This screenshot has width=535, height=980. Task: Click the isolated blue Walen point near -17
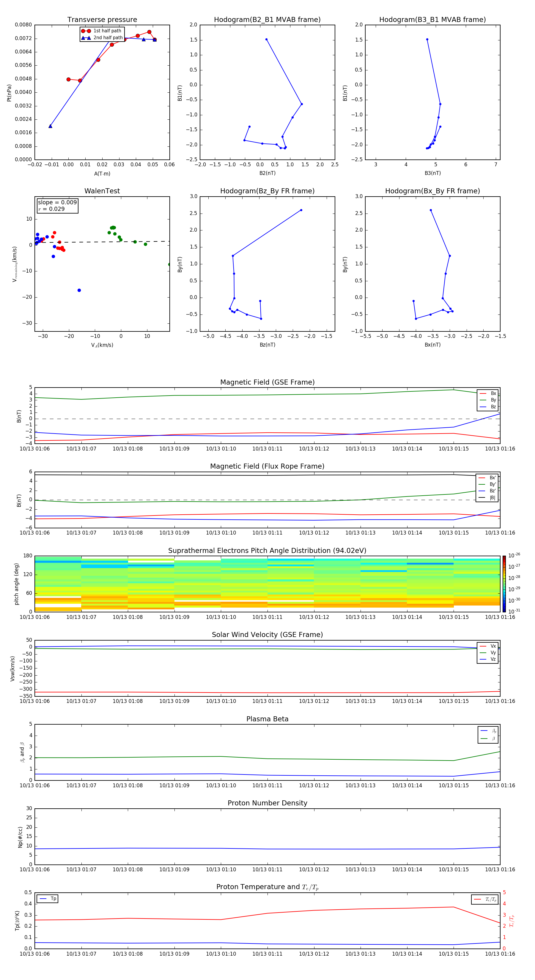[x=79, y=290]
